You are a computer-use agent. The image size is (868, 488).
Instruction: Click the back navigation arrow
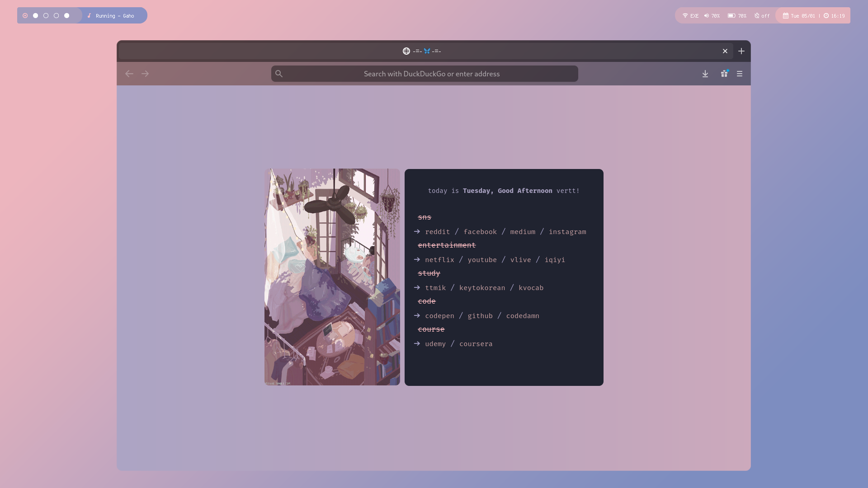click(x=129, y=74)
